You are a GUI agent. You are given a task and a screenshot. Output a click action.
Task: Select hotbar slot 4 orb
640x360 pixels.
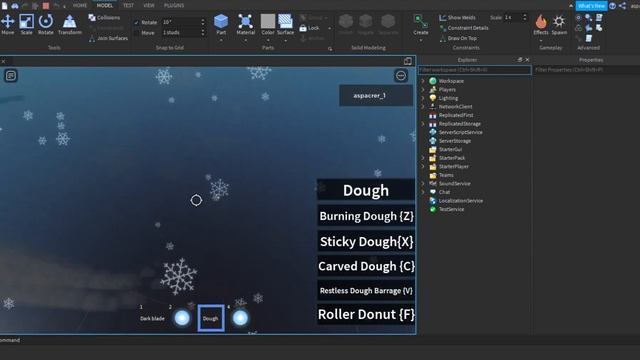pyautogui.click(x=240, y=318)
